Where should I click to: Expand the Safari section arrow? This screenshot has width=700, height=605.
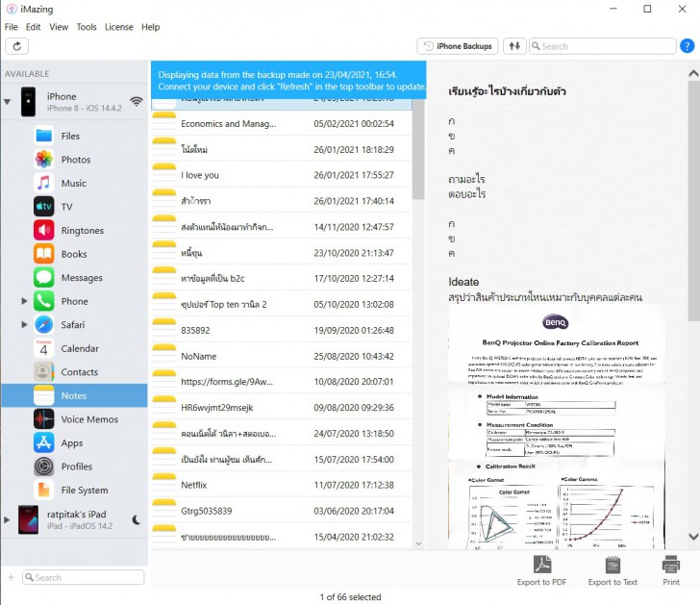tap(25, 324)
